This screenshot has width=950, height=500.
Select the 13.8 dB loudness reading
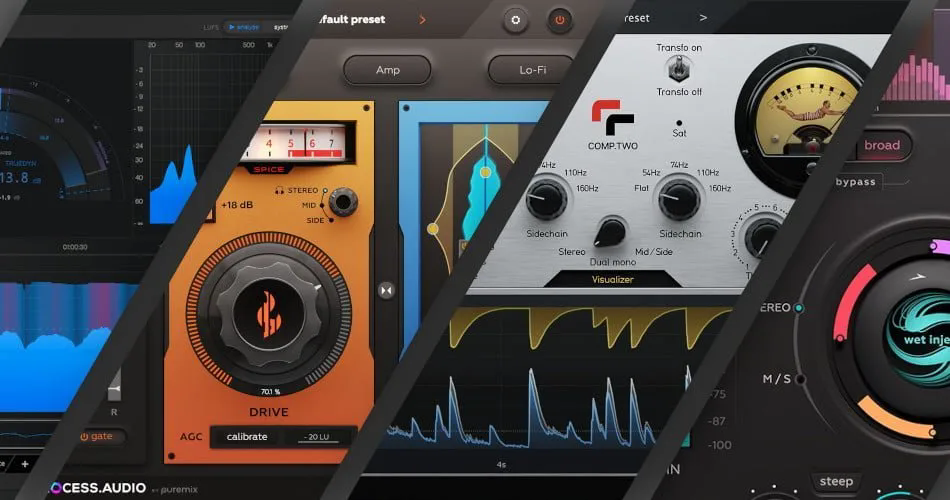point(20,178)
